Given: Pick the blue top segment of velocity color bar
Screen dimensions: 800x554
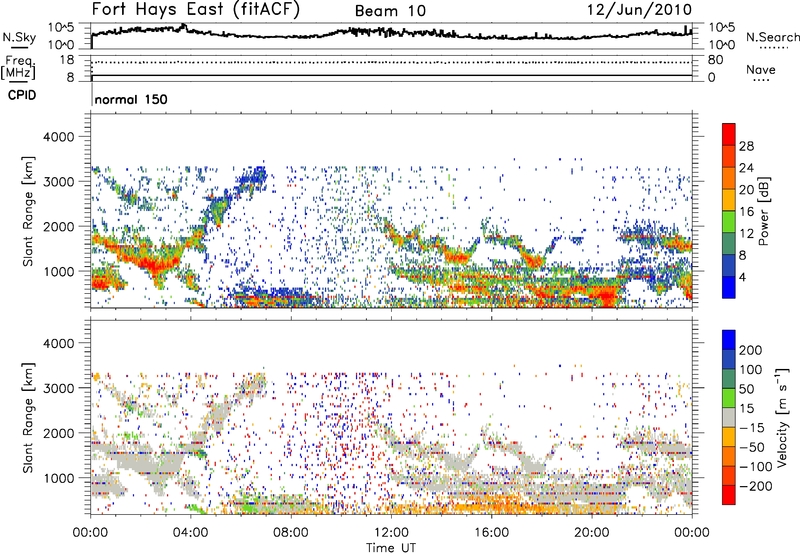Looking at the screenshot, I should tap(729, 339).
